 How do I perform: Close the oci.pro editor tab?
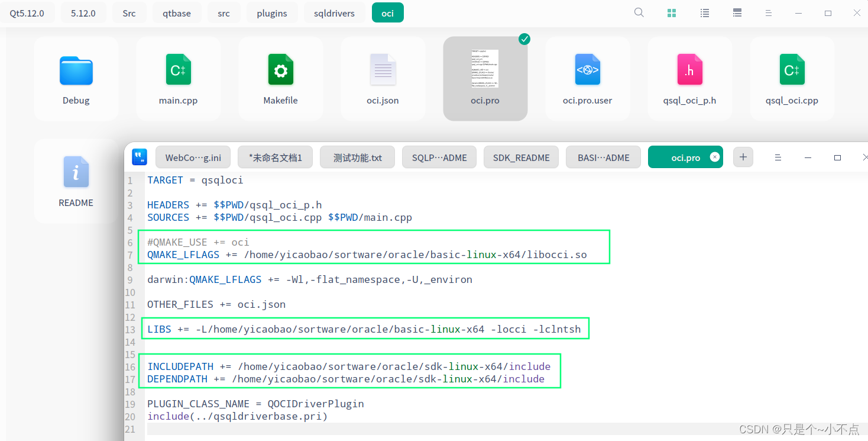pos(715,157)
